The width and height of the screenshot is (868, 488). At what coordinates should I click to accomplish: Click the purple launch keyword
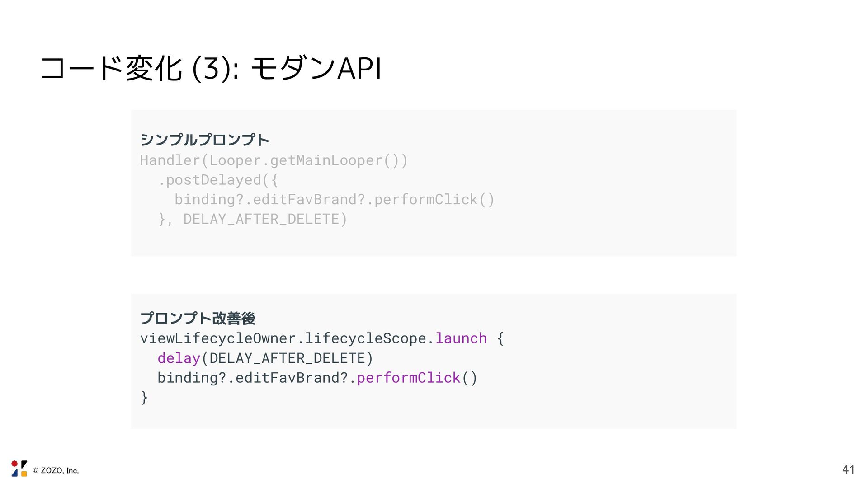pos(461,338)
